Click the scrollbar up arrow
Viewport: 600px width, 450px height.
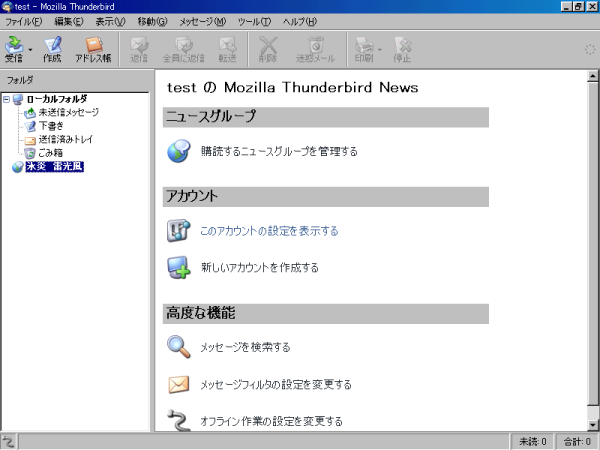click(x=593, y=76)
